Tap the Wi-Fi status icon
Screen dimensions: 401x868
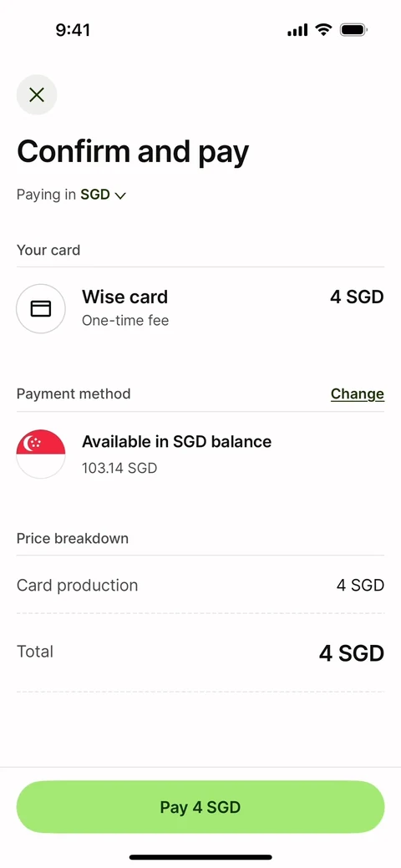[323, 30]
